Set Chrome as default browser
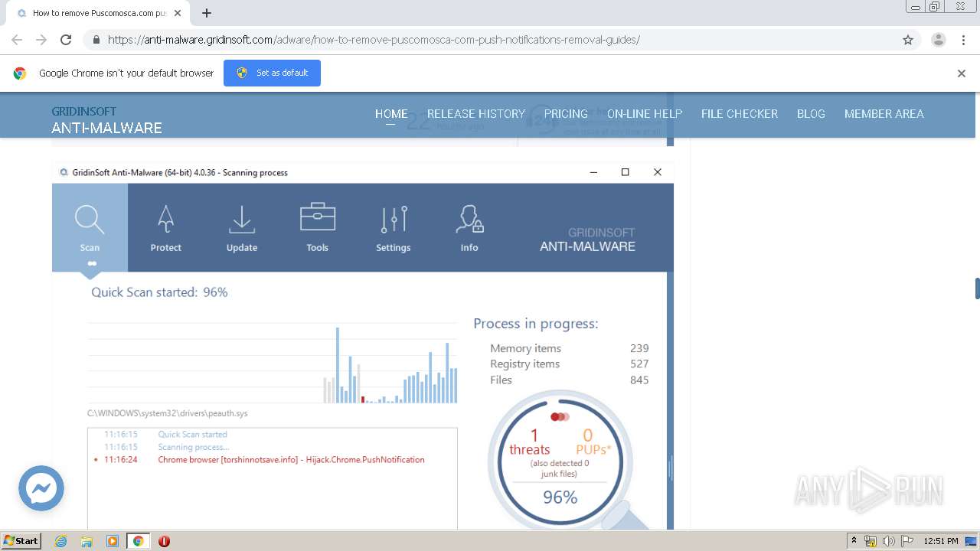Image resolution: width=980 pixels, height=551 pixels. click(x=272, y=73)
